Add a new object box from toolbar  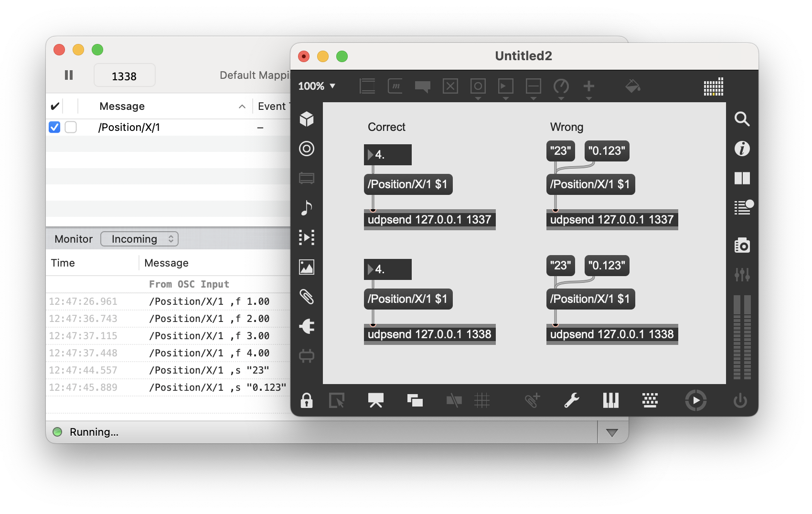pyautogui.click(x=367, y=86)
